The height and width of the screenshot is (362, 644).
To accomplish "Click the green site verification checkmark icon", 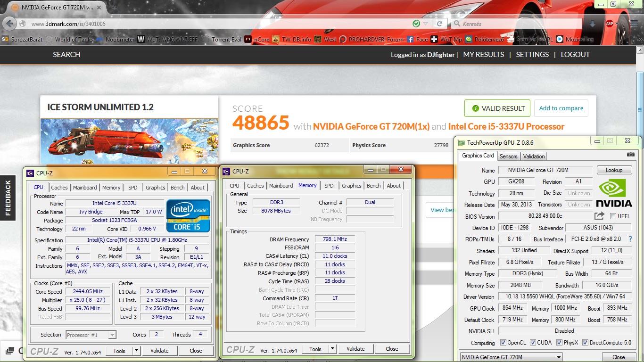I will pos(416,24).
